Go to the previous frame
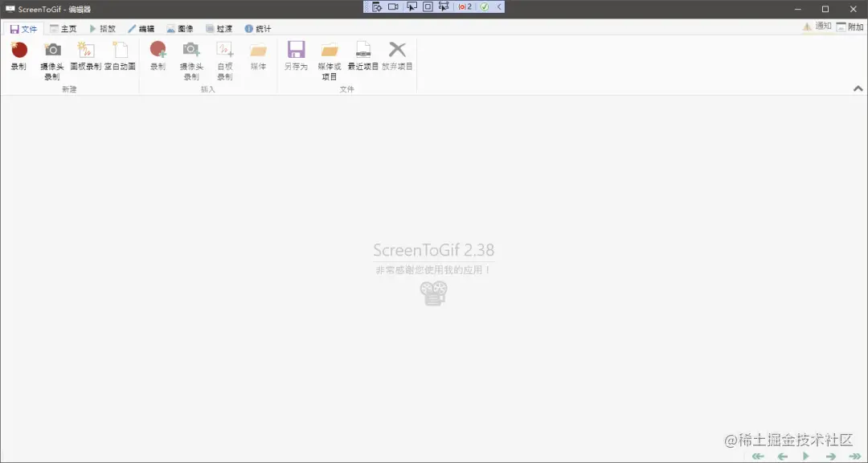The image size is (868, 463). (782, 457)
